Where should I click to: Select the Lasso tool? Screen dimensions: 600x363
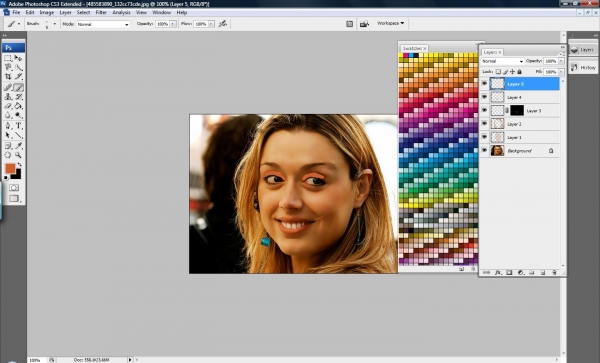tap(8, 67)
